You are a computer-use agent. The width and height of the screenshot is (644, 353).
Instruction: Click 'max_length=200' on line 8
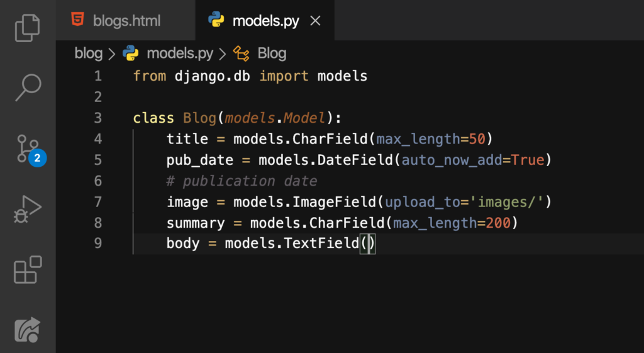pyautogui.click(x=452, y=223)
